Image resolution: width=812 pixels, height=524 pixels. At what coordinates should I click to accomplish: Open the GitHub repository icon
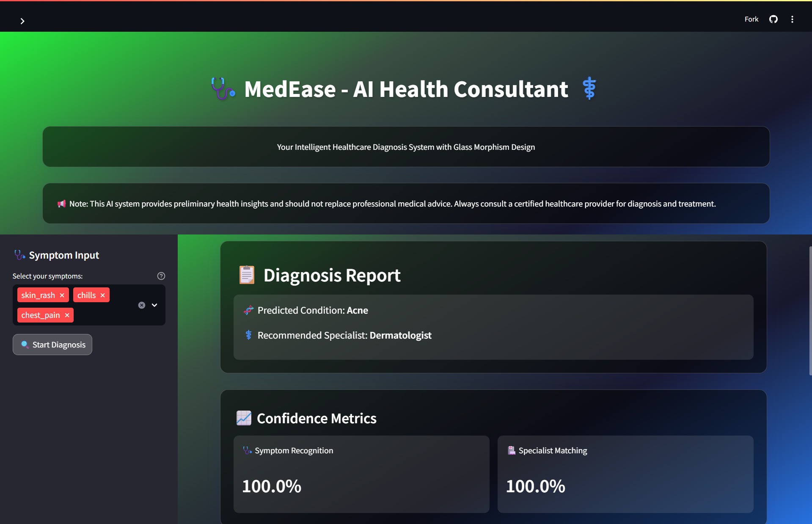point(773,19)
